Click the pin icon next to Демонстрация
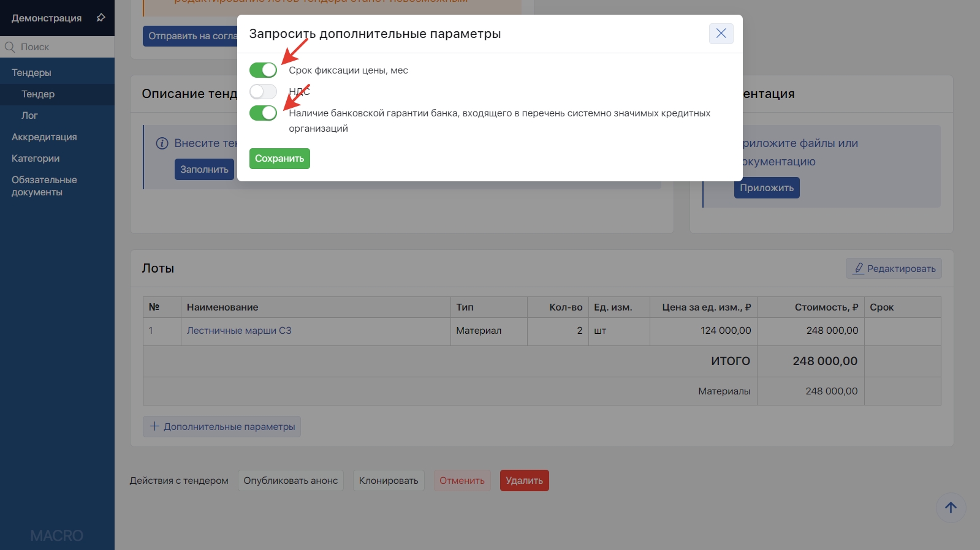 [101, 18]
